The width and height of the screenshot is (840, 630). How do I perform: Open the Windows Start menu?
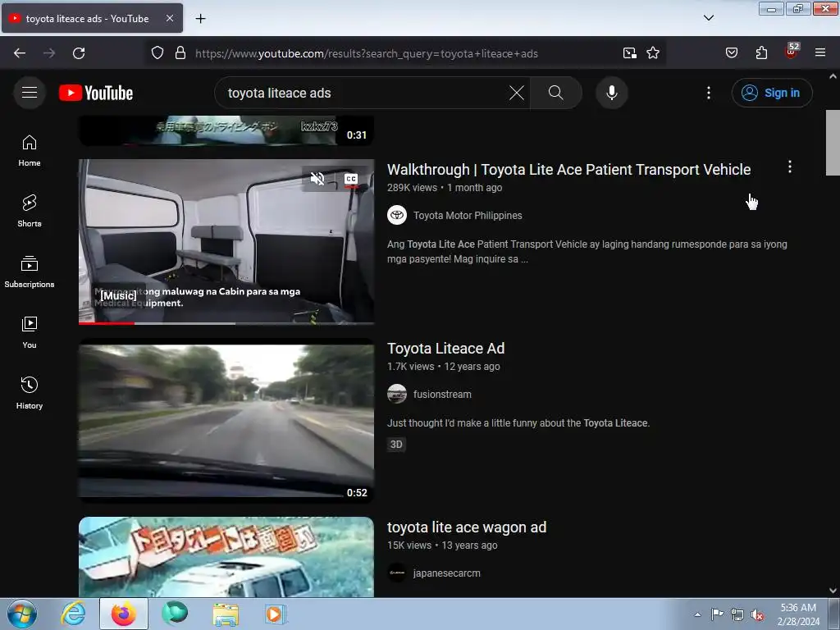click(22, 614)
